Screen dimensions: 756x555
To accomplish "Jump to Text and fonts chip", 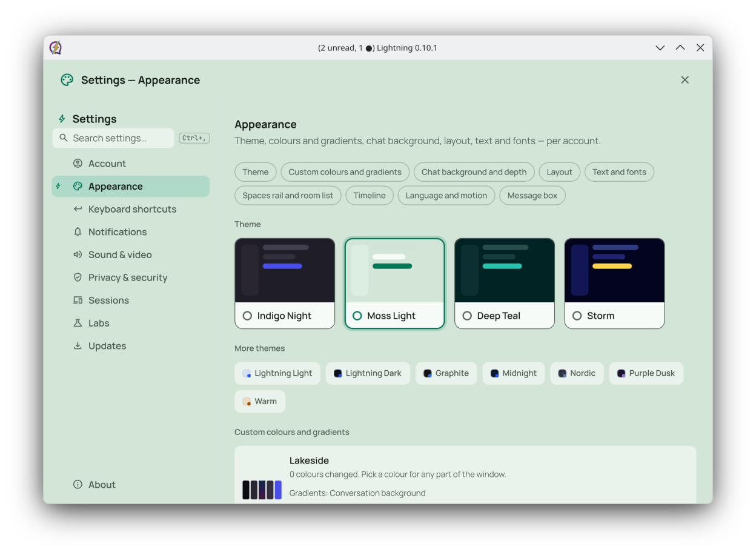I will tap(619, 172).
